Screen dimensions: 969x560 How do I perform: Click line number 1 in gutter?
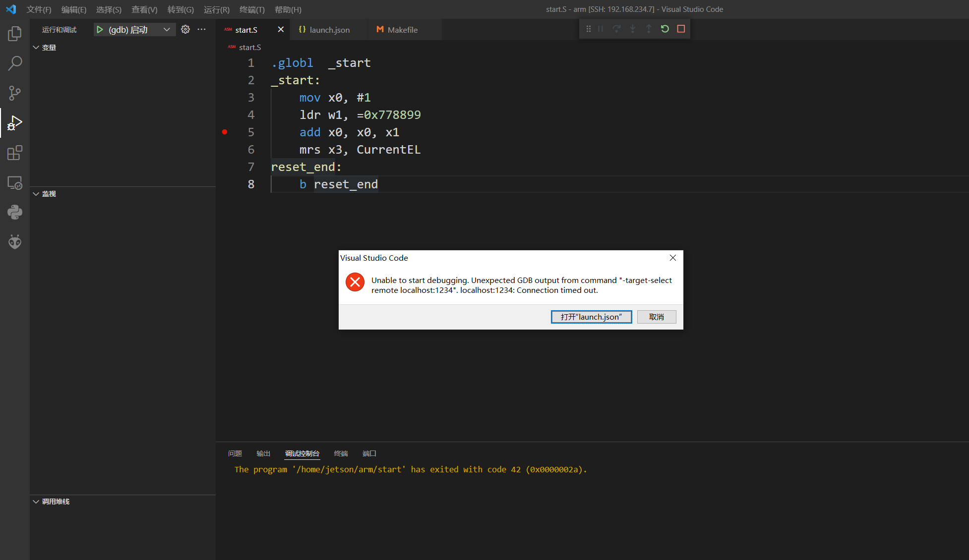click(x=251, y=63)
